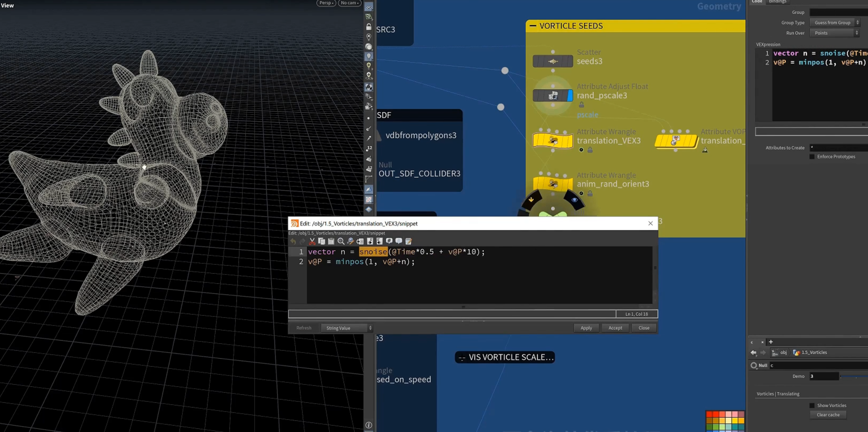The height and width of the screenshot is (432, 868).
Task: Switch to the Bindings tab
Action: (778, 2)
